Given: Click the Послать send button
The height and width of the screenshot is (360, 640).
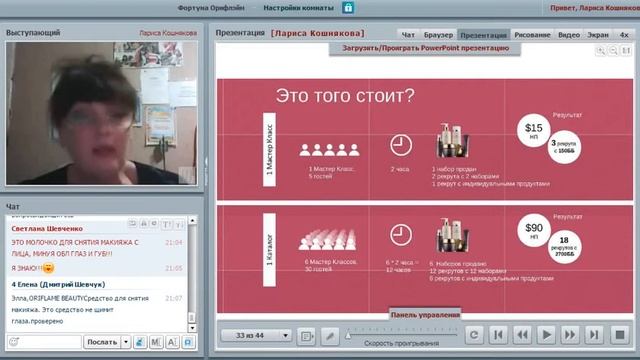Looking at the screenshot, I should point(102,342).
